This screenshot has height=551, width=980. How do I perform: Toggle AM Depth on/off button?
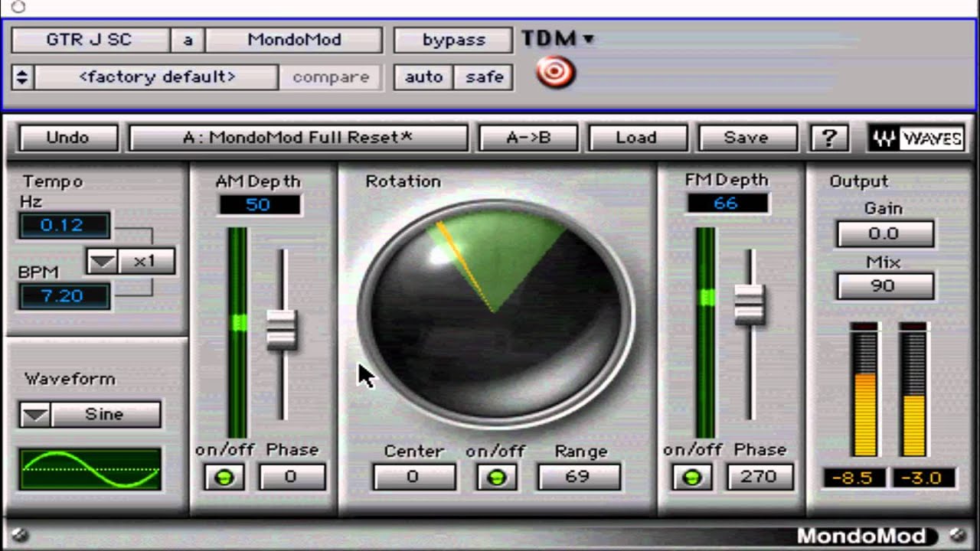[224, 478]
